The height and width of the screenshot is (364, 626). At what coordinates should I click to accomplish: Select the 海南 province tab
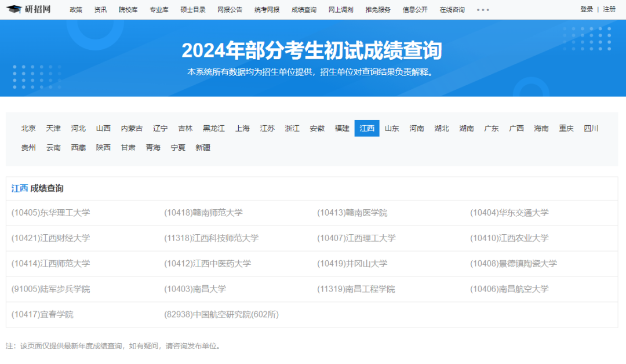pyautogui.click(x=541, y=128)
